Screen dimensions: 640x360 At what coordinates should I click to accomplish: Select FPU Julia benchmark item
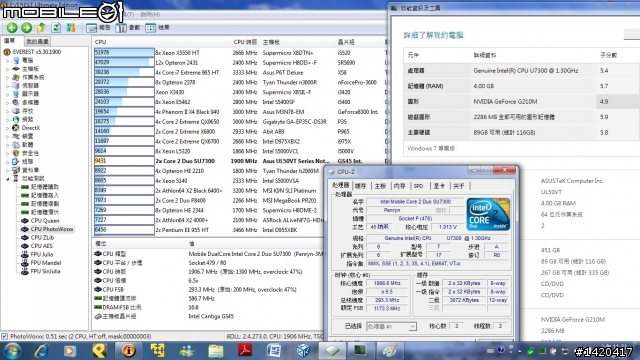37,254
